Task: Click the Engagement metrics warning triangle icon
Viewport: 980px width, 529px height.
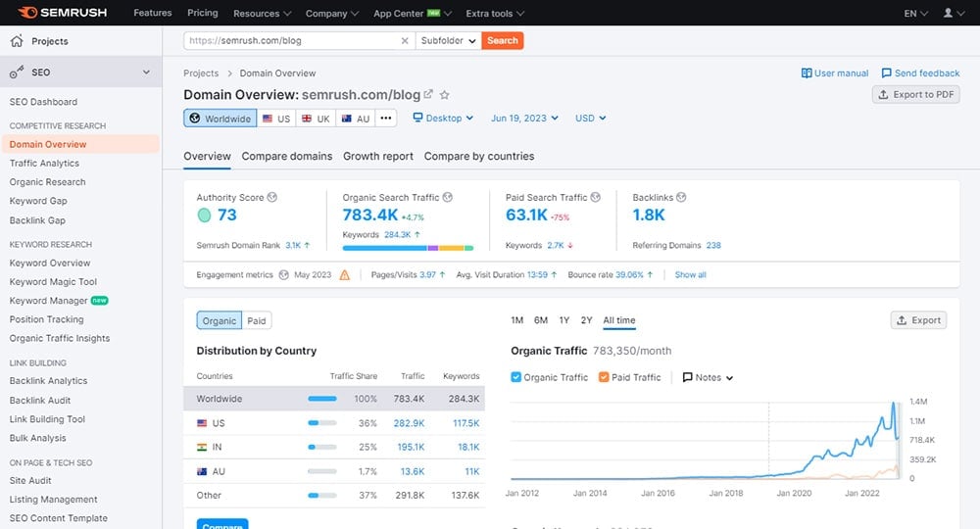Action: click(x=344, y=275)
